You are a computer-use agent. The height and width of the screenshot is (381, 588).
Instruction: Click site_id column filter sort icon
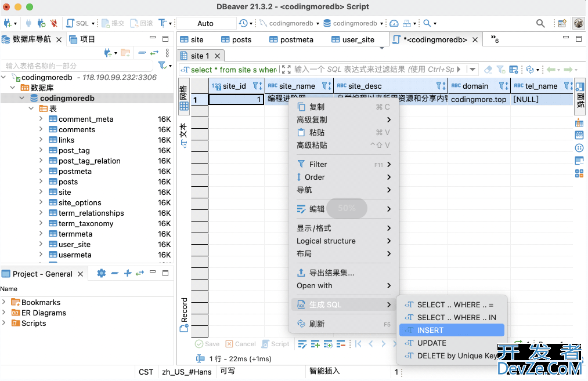(x=257, y=86)
